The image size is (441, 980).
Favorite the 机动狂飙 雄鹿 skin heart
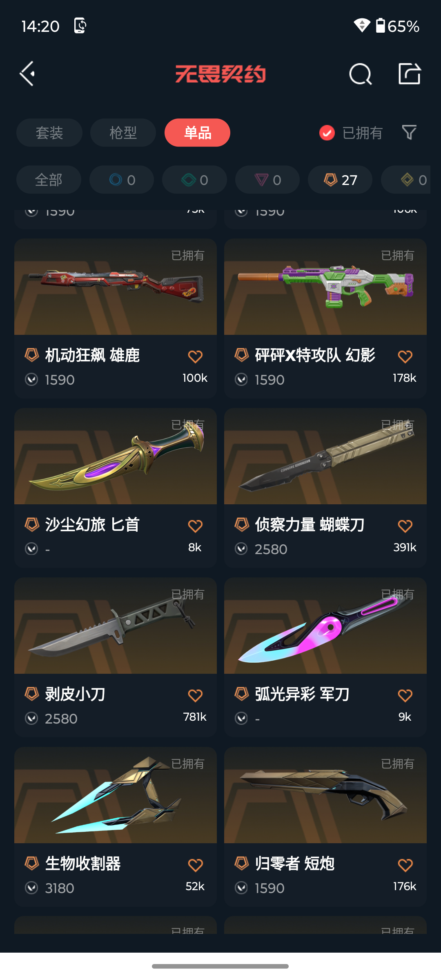pos(195,356)
